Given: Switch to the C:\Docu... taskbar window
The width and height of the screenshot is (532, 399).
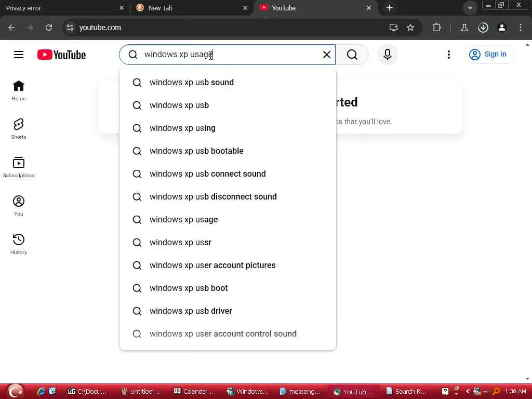Looking at the screenshot, I should point(88,392).
